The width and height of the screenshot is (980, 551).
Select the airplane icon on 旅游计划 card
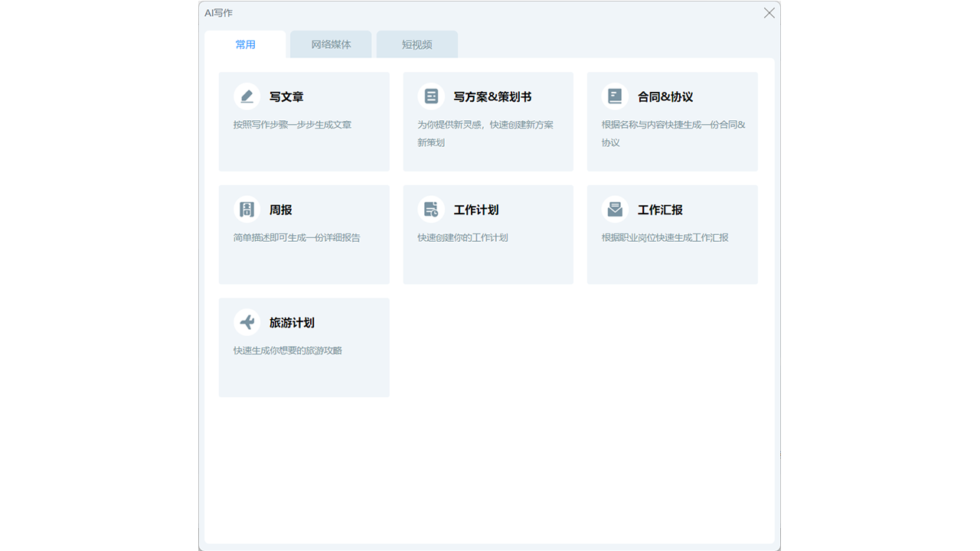(247, 322)
